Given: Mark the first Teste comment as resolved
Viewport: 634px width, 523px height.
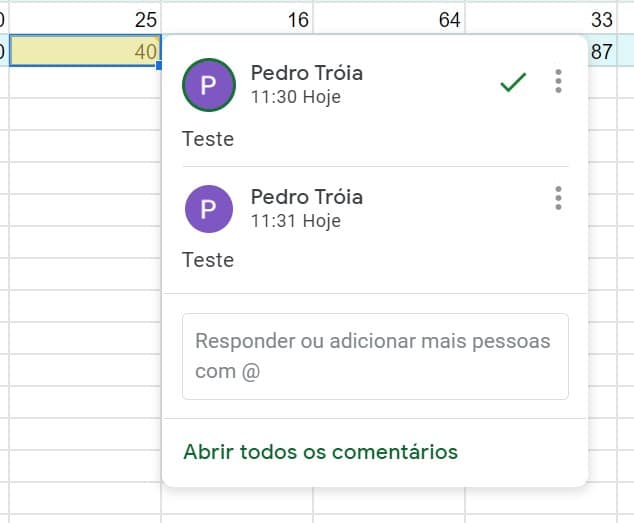Looking at the screenshot, I should click(x=513, y=82).
